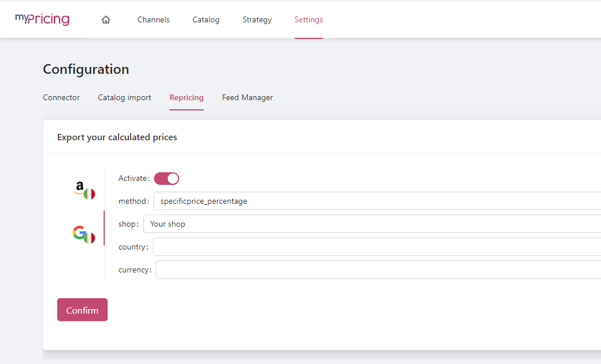Switch to the Catalog import tab
The width and height of the screenshot is (601, 364).
coord(125,97)
